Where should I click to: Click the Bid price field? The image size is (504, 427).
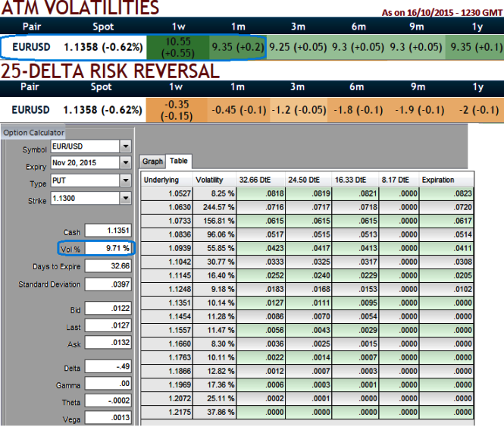tap(109, 311)
